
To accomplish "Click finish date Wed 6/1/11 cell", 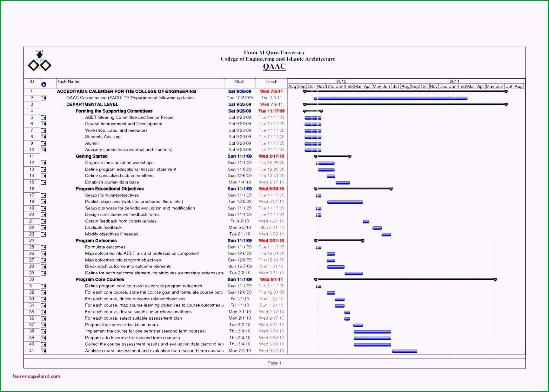I will [x=271, y=280].
